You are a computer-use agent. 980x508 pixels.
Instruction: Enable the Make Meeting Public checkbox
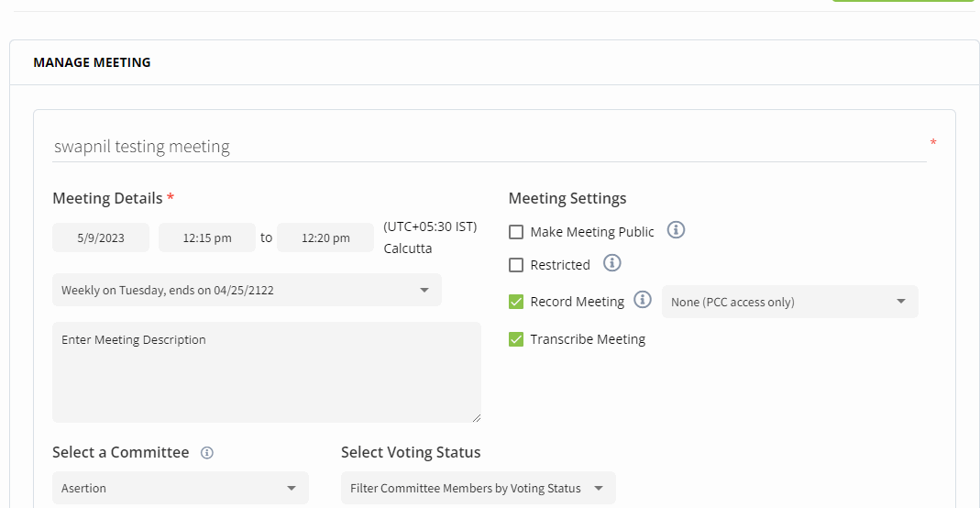[516, 232]
